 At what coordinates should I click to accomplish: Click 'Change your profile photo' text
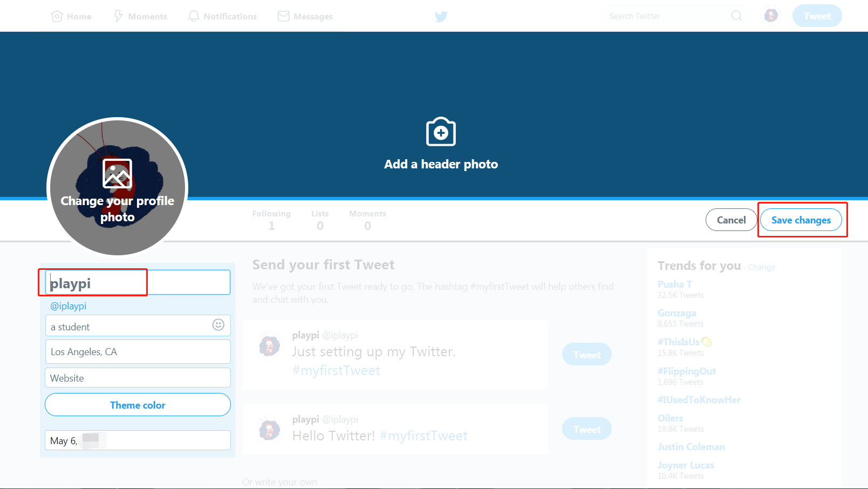117,209
